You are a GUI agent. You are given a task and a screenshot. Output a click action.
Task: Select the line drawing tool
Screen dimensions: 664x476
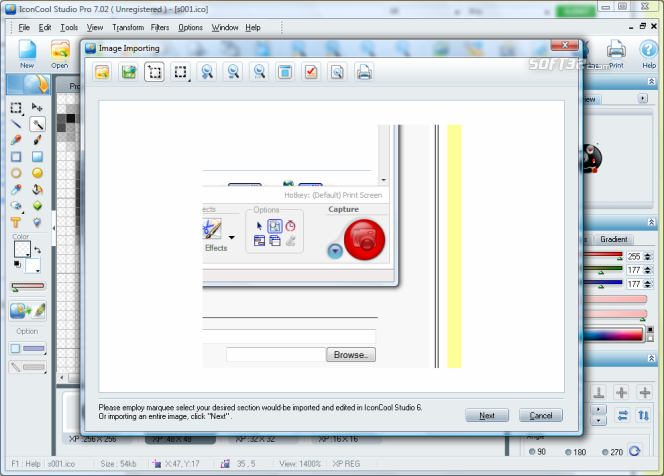pyautogui.click(x=16, y=124)
